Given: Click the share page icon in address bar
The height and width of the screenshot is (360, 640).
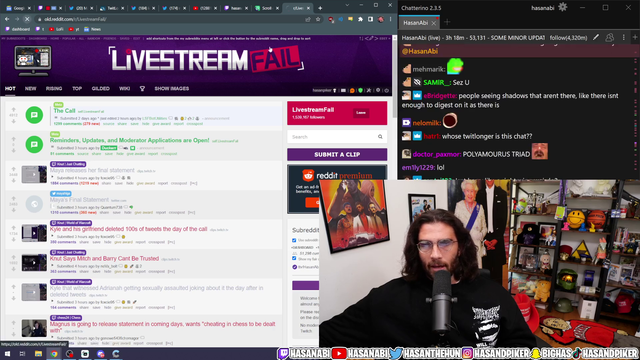Looking at the screenshot, I should click(x=308, y=19).
